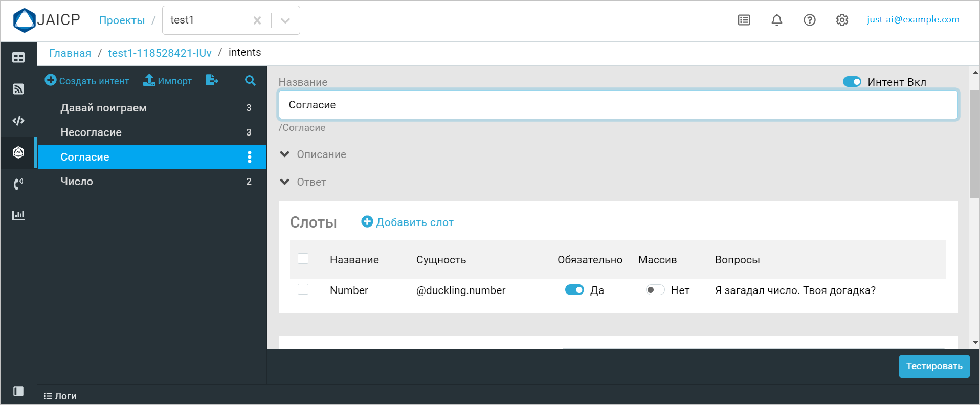Image resolution: width=980 pixels, height=405 pixels.
Task: Open code editor icon in sidebar
Action: (x=18, y=121)
